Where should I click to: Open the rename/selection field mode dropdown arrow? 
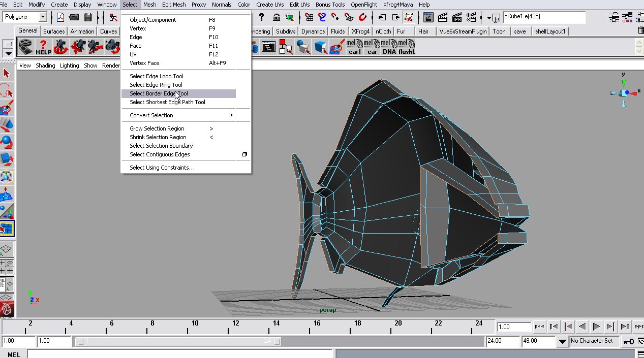(x=489, y=18)
